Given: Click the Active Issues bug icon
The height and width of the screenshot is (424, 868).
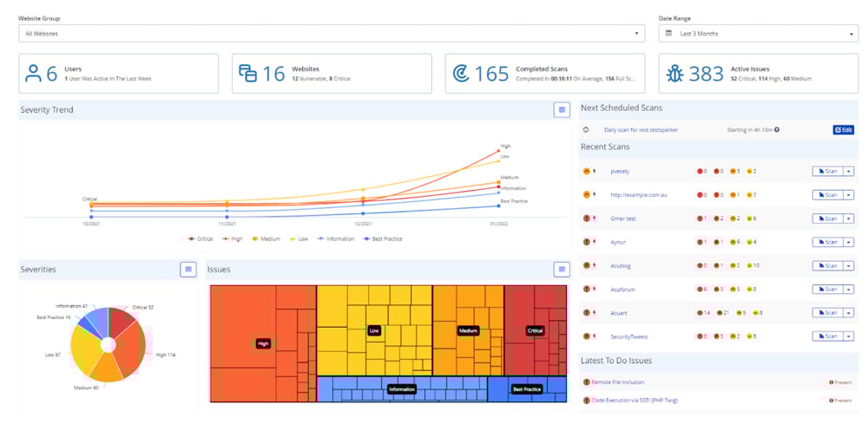Looking at the screenshot, I should click(x=674, y=74).
